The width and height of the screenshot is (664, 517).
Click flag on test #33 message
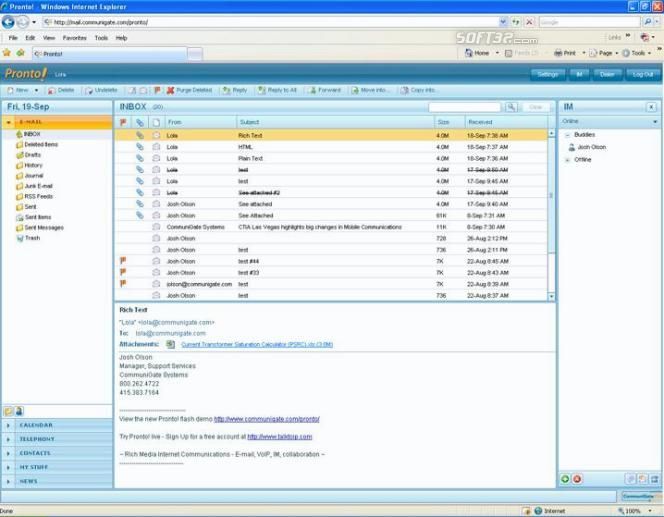(x=123, y=272)
